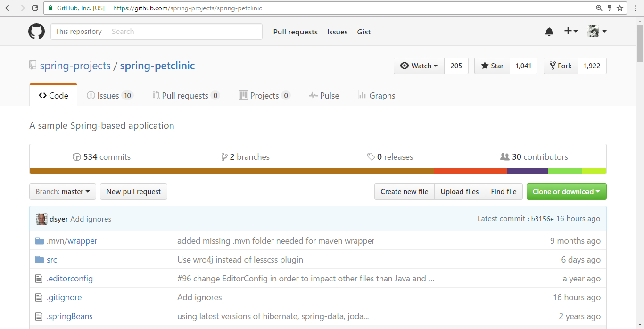Click the browser forward arrow
The height and width of the screenshot is (329, 644).
click(x=22, y=8)
